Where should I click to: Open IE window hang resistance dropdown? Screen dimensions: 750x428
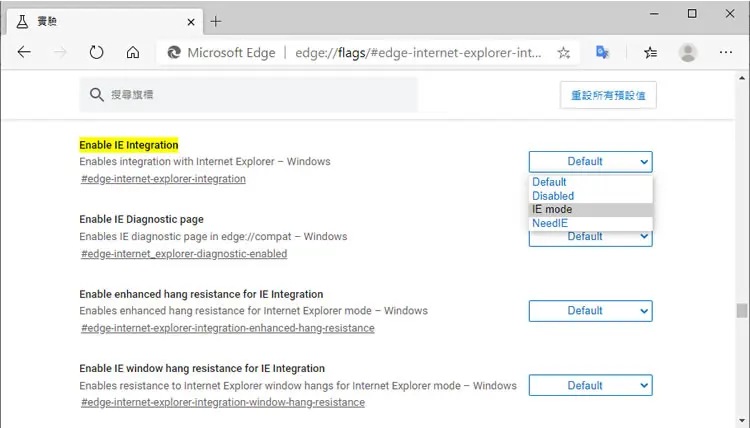point(590,385)
